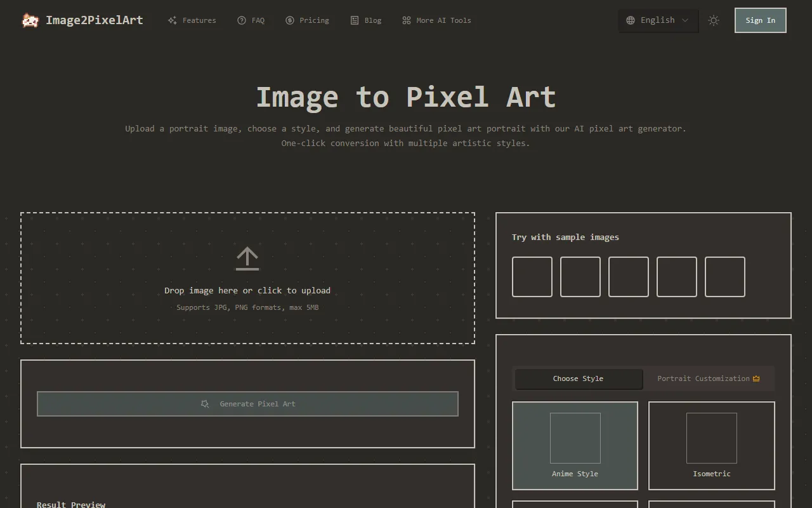Switch to the Portrait Customization tab
The image size is (812, 508).
708,378
